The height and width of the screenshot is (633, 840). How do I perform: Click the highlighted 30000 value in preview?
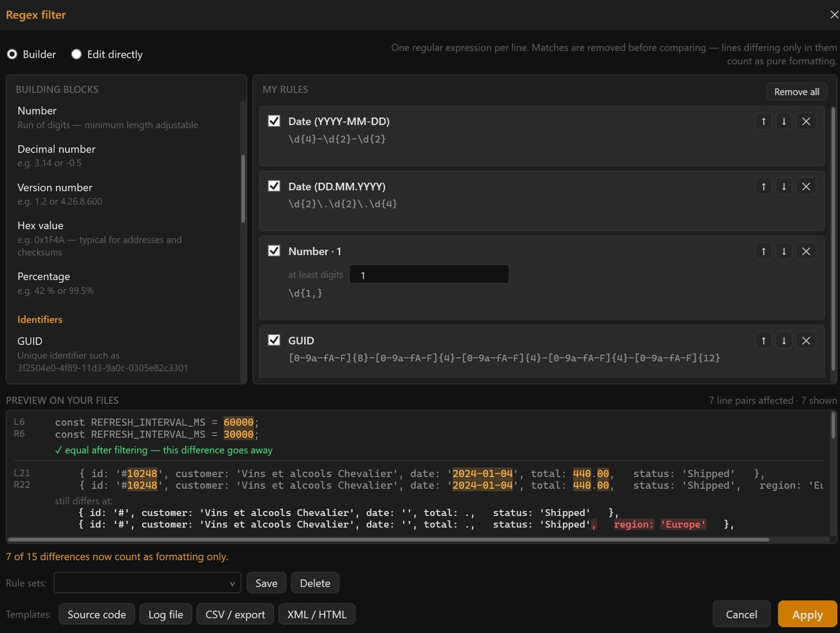[238, 434]
